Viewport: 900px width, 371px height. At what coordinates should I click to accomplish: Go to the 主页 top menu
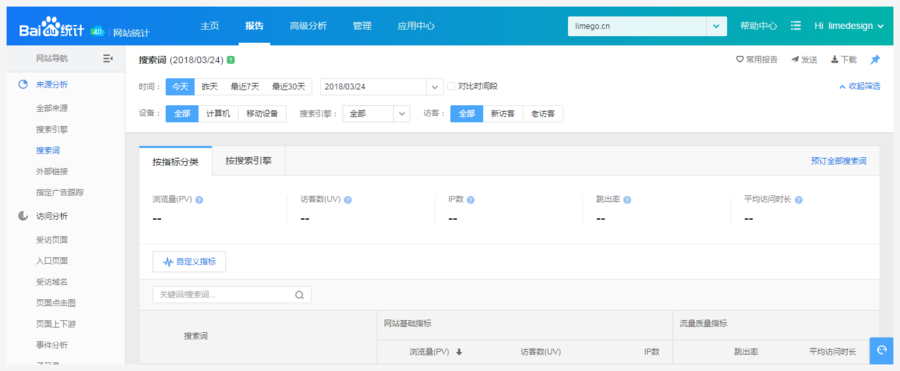[x=210, y=26]
